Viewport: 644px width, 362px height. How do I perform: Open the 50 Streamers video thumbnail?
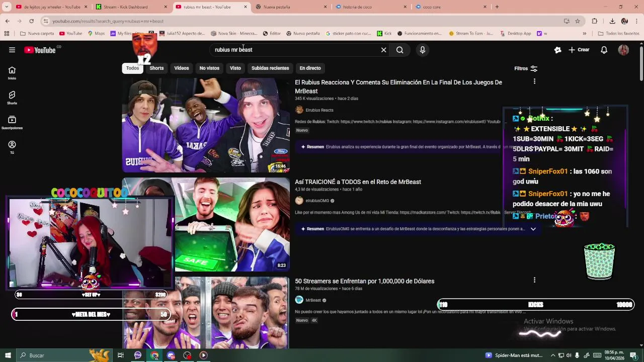(206, 313)
